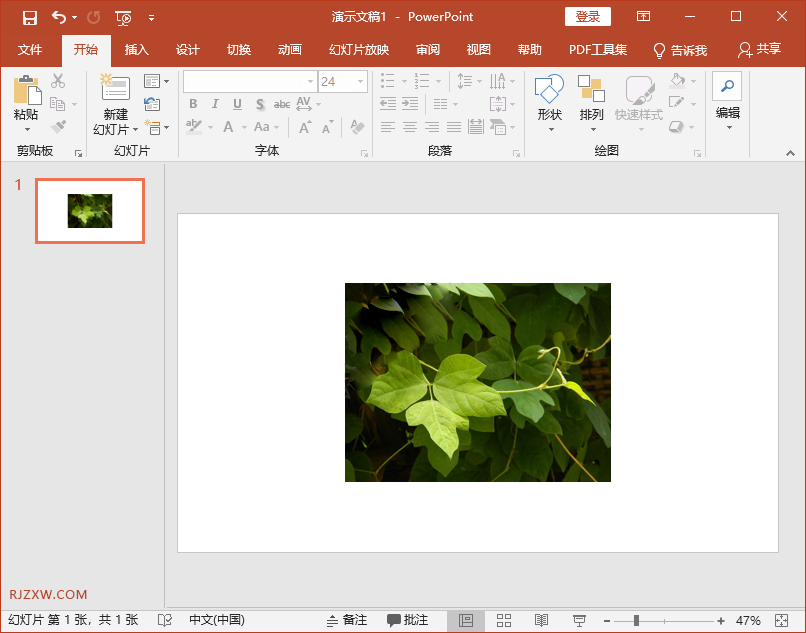Toggle the 备注 notes pane
Viewport: 806px width, 633px height.
pyautogui.click(x=347, y=620)
